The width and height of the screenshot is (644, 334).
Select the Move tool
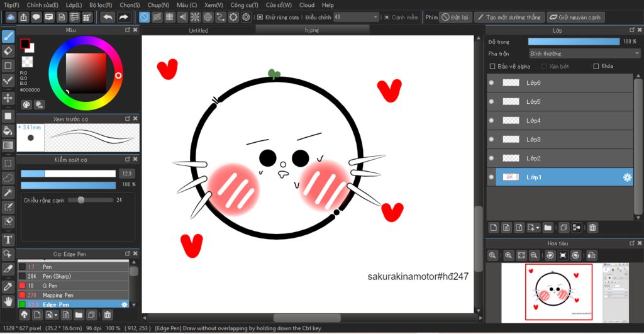tap(8, 97)
